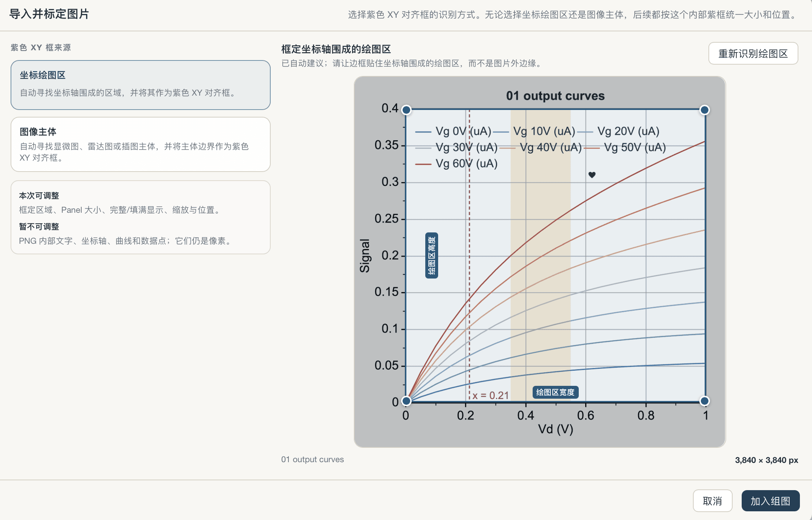Click the 绘图区宽度 label tag
812x520 pixels.
[555, 392]
